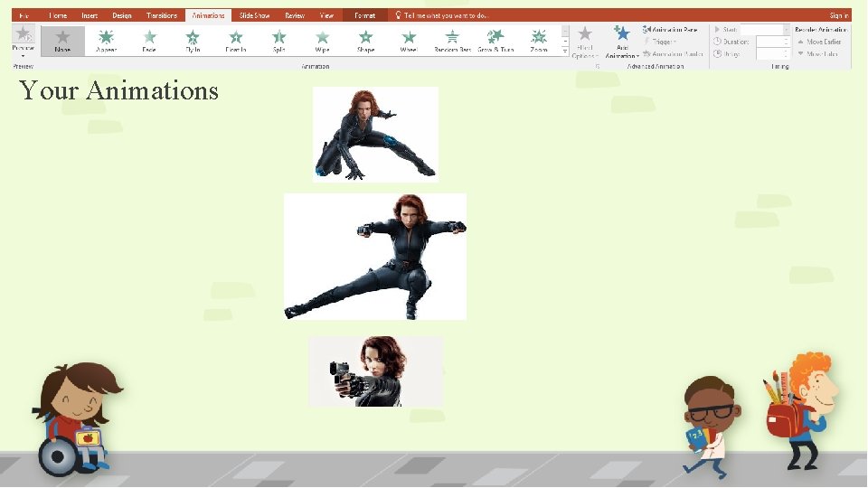This screenshot has width=868, height=488.
Task: Switch to the Design tab
Action: pyautogui.click(x=122, y=15)
